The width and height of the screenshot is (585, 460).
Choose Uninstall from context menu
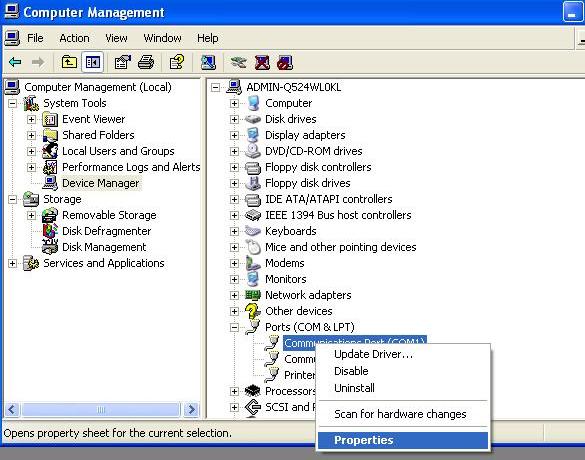pos(403,388)
